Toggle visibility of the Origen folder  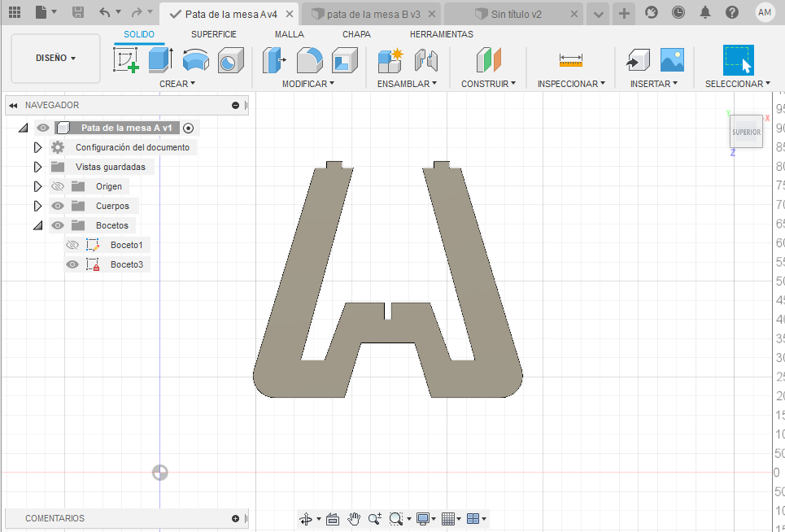point(57,186)
